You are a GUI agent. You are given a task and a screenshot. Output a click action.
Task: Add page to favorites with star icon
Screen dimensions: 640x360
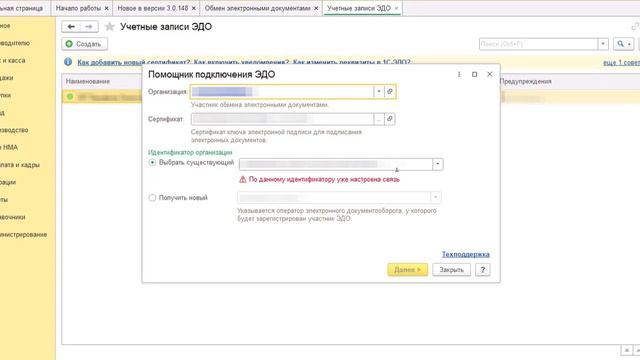(109, 27)
